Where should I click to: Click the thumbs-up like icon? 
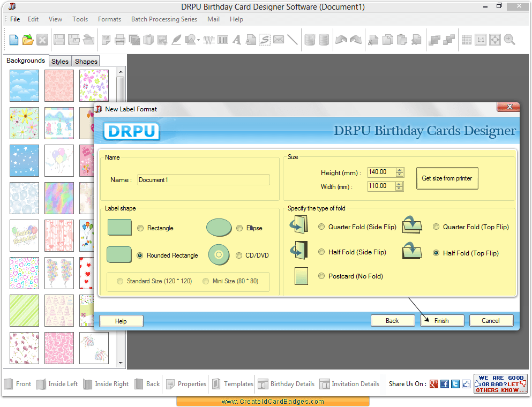(466, 384)
